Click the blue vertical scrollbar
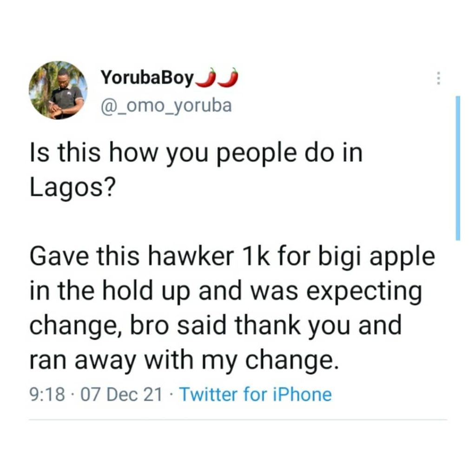 click(x=458, y=167)
